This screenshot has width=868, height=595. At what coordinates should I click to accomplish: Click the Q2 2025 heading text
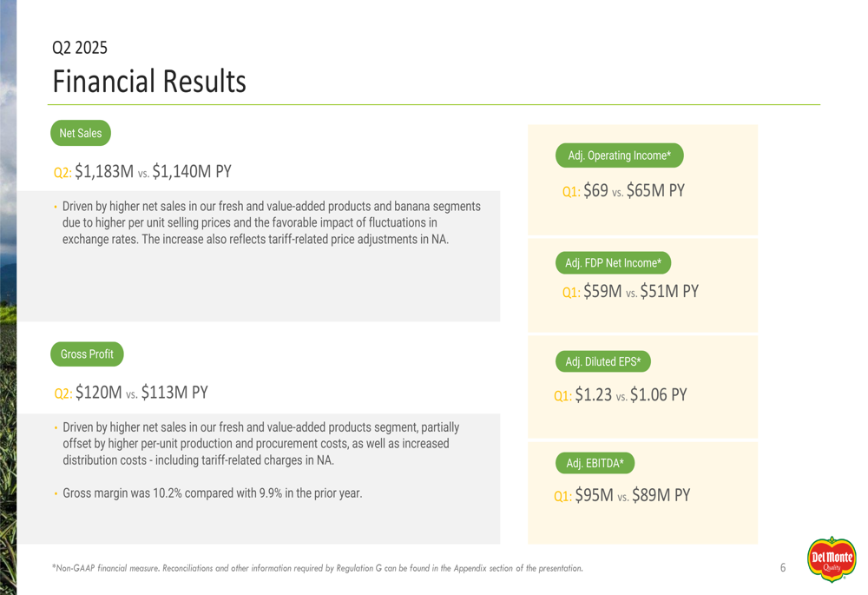click(80, 48)
